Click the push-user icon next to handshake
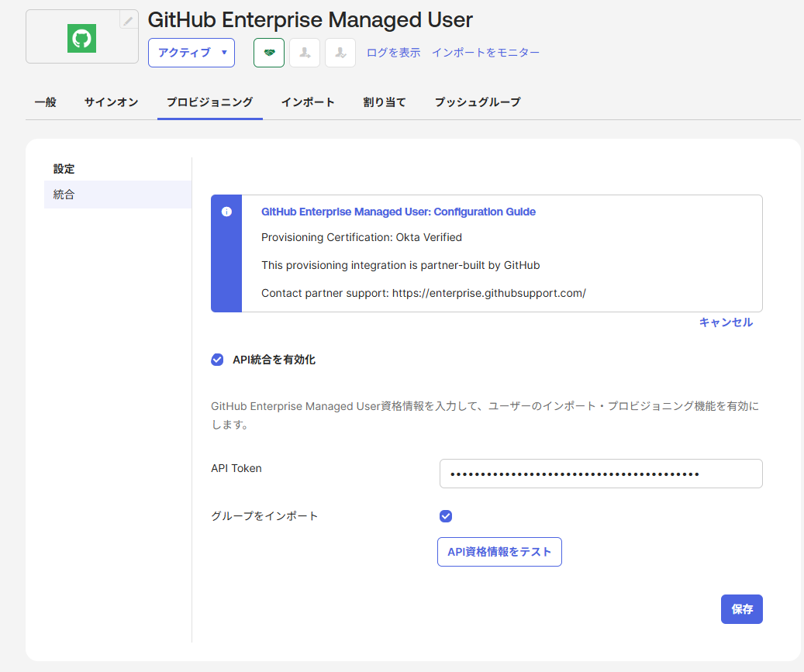The height and width of the screenshot is (672, 804). tap(304, 53)
